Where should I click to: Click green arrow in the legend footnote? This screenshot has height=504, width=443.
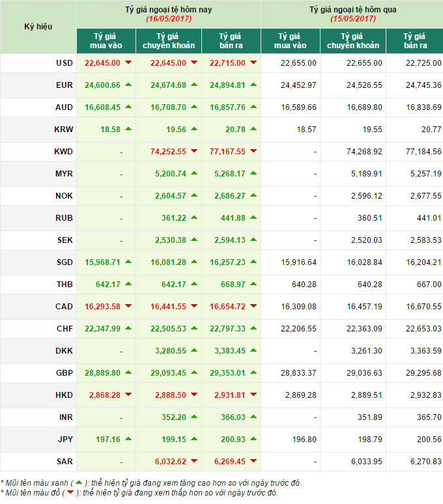point(79,483)
